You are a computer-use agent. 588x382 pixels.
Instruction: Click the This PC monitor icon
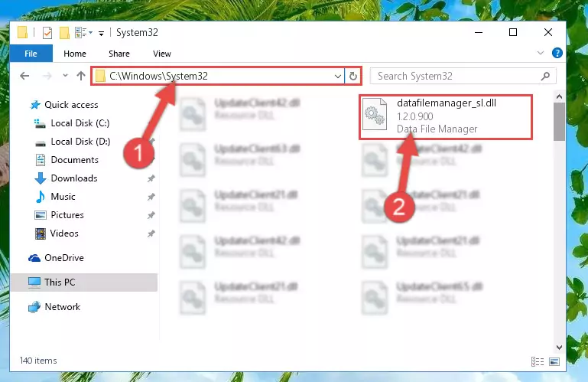[34, 282]
